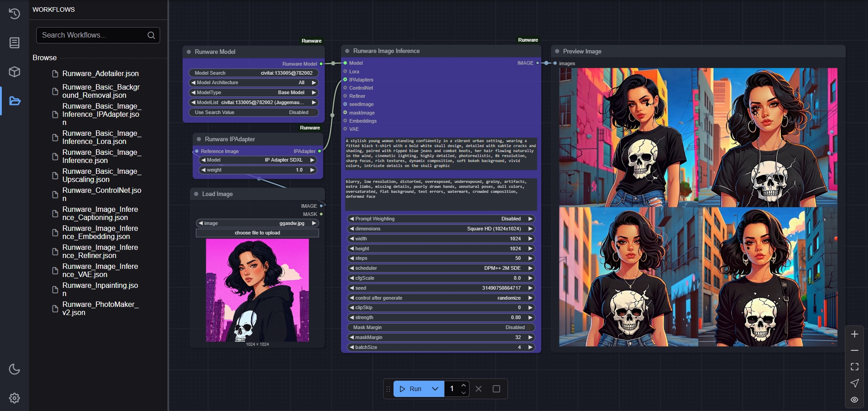Toggle link visibility eye icon
This screenshot has height=411, width=868.
point(854,400)
